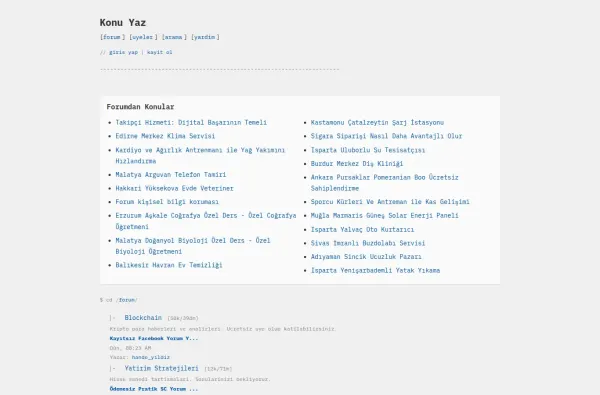The height and width of the screenshot is (395, 600).
Task: Open the Blockchain forum category
Action: (143, 318)
